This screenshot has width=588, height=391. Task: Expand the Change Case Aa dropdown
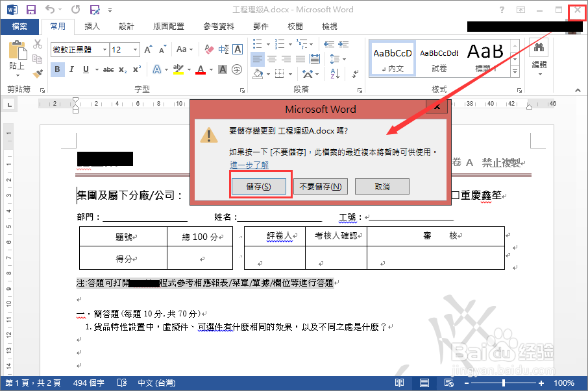pyautogui.click(x=184, y=49)
